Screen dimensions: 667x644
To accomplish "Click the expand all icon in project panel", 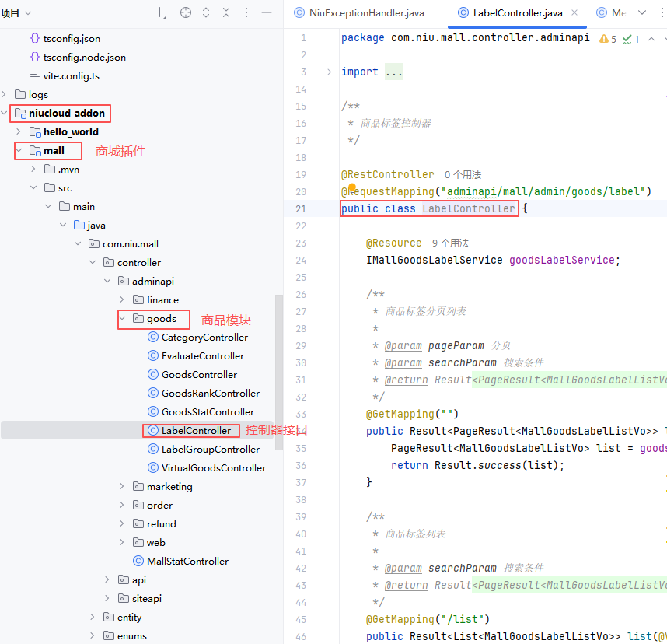I will pos(206,12).
